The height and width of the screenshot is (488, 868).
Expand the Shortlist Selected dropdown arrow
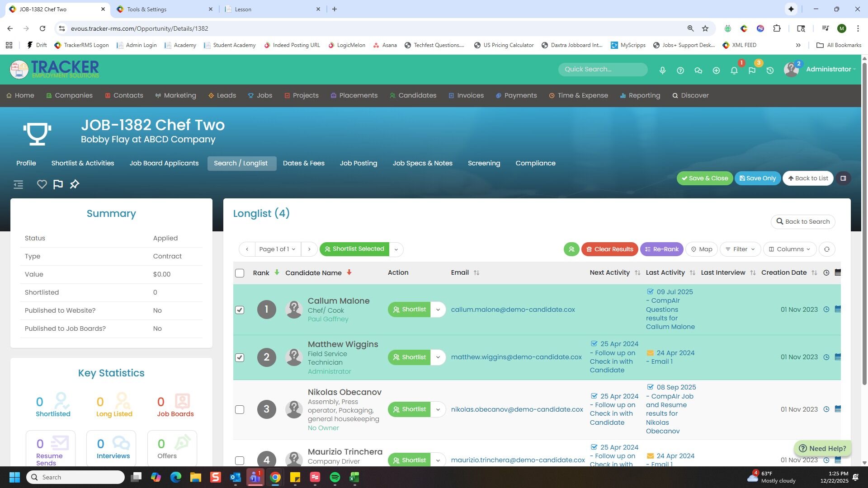[396, 249]
